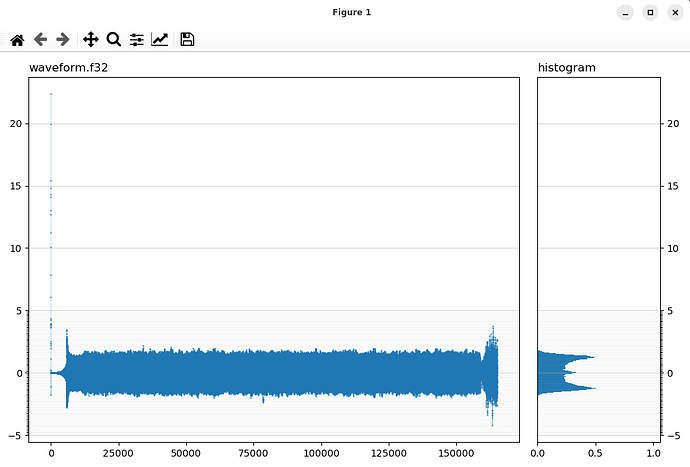Click the 75000 x-axis tick label
The image size is (690, 467).
[x=253, y=453]
